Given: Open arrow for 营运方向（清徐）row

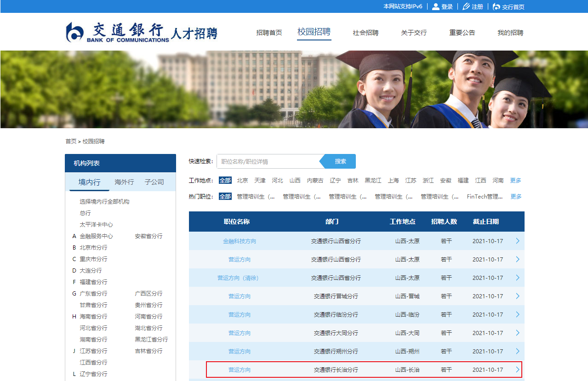Looking at the screenshot, I should tap(518, 278).
